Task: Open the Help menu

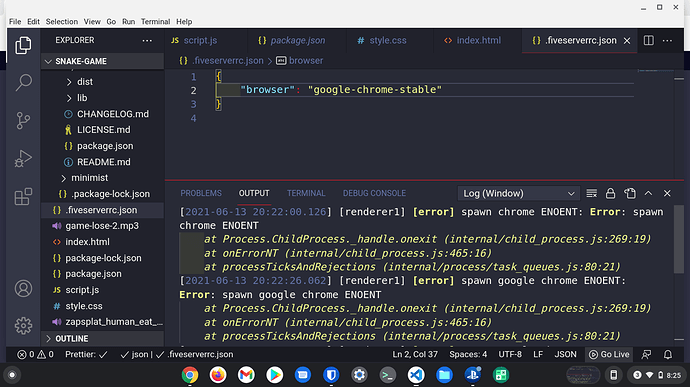Action: point(184,22)
